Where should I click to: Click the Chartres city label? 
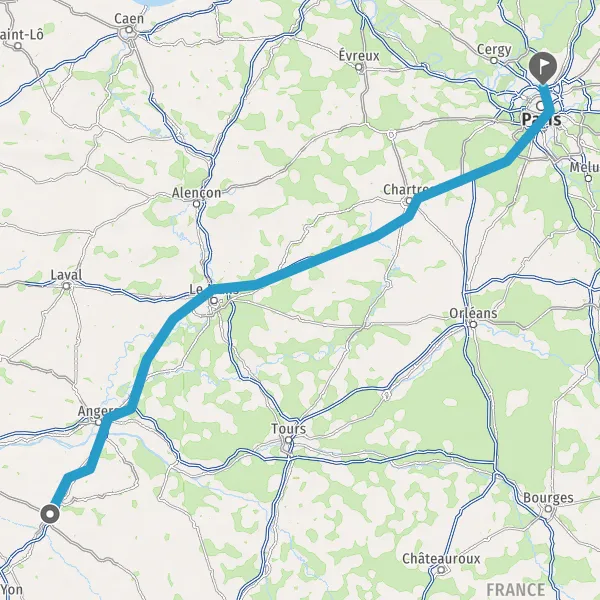(x=406, y=189)
